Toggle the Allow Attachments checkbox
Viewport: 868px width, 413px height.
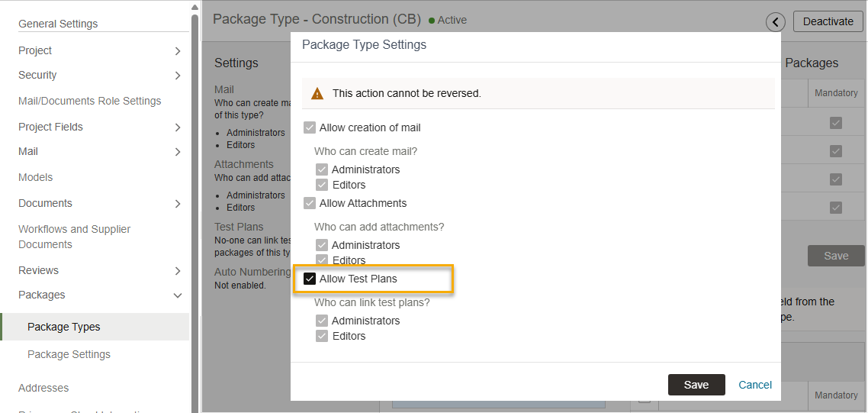coord(310,204)
